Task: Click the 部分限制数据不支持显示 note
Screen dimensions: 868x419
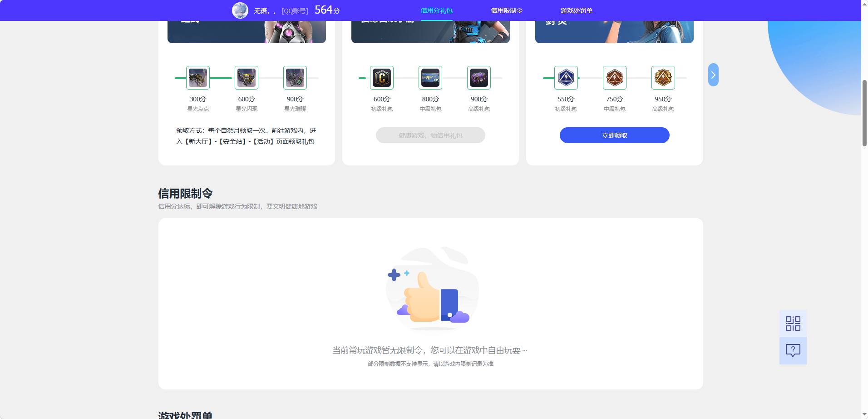Action: (x=430, y=364)
